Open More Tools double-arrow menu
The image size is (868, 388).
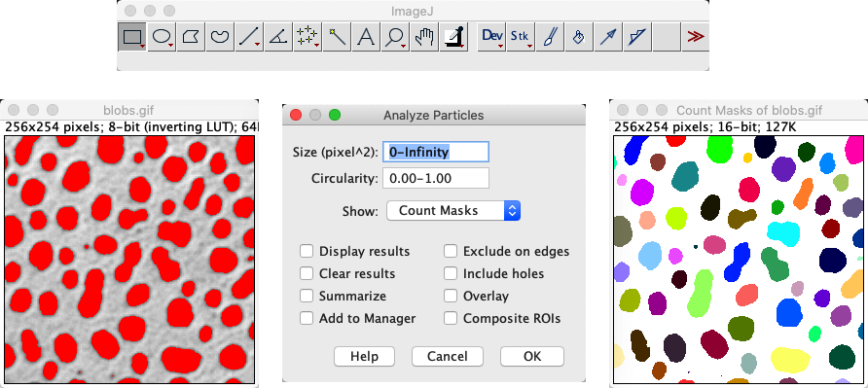coord(696,37)
